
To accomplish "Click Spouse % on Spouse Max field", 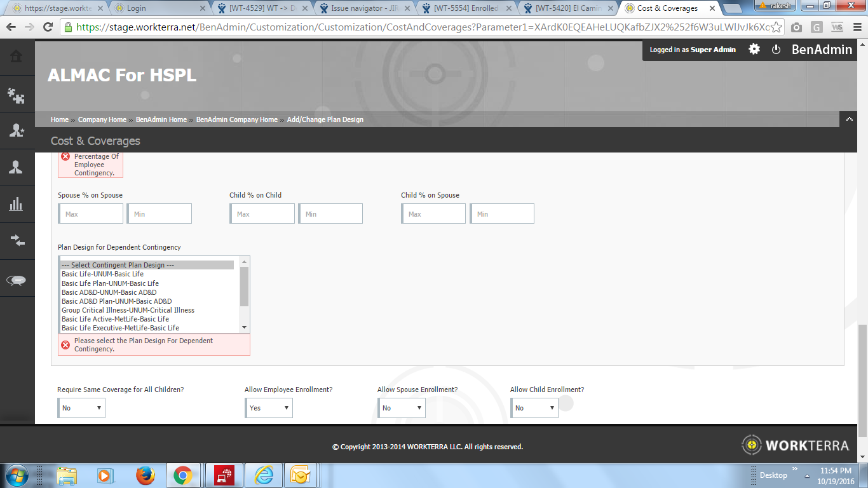I will pos(91,214).
